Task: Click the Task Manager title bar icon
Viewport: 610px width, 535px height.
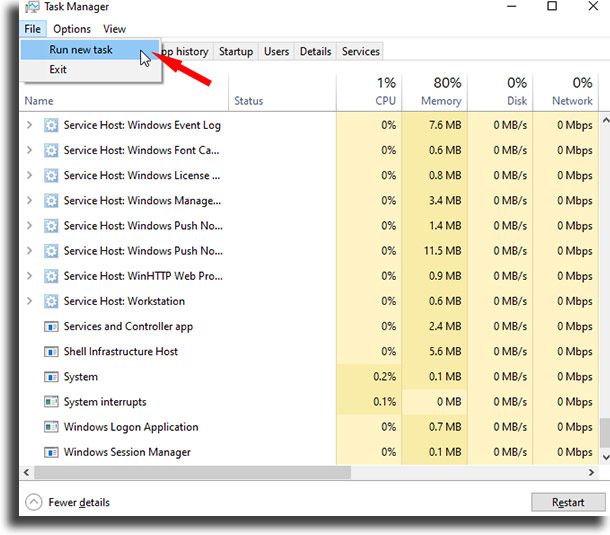Action: coord(32,7)
